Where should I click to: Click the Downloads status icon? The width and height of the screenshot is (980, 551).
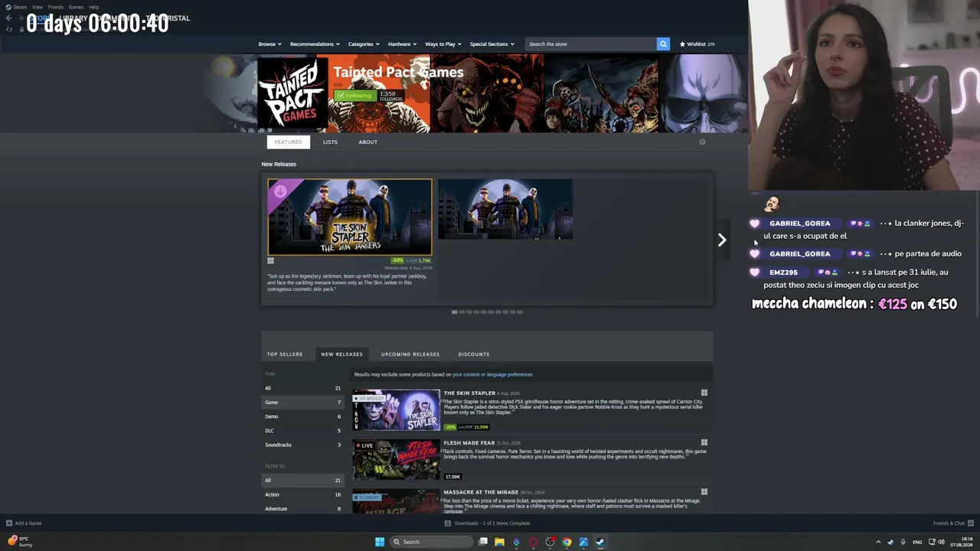(x=448, y=523)
